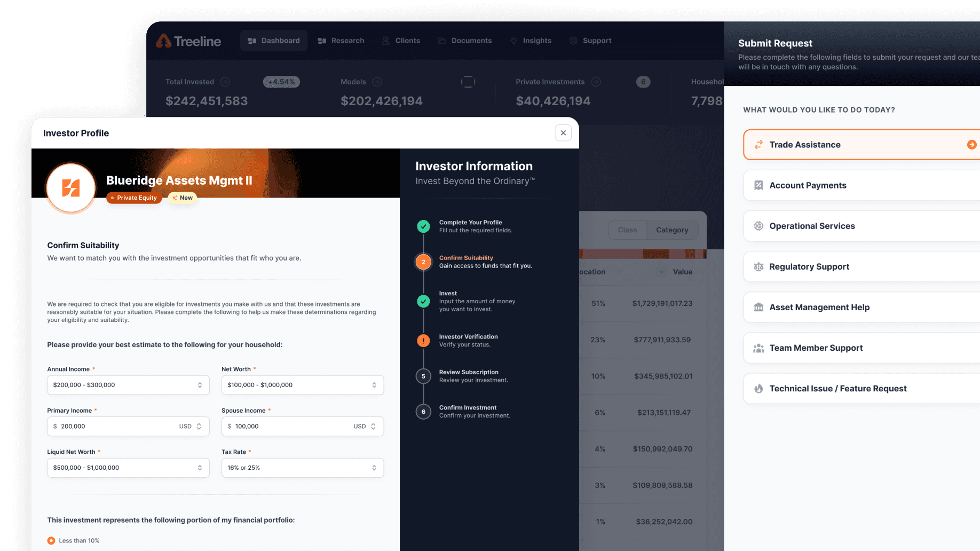Viewport: 980px width, 551px height.
Task: Click the $213,151,119.47 value cell
Action: [664, 412]
